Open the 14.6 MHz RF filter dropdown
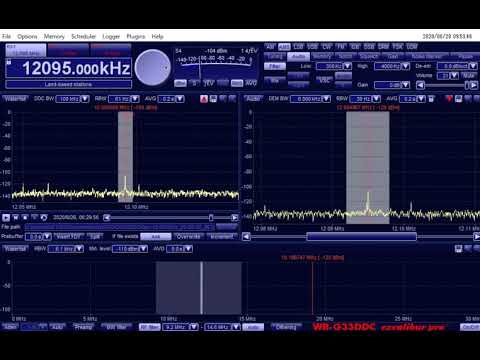Viewport: 480px width, 360px height. point(222,327)
